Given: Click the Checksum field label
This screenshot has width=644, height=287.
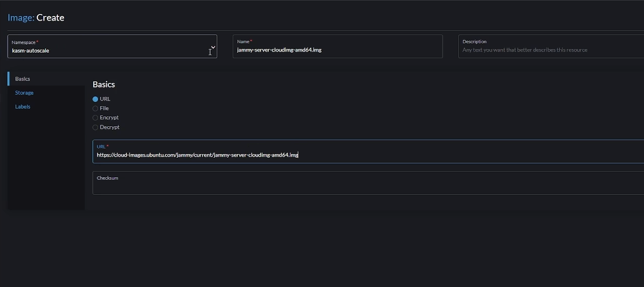Looking at the screenshot, I should click(107, 178).
